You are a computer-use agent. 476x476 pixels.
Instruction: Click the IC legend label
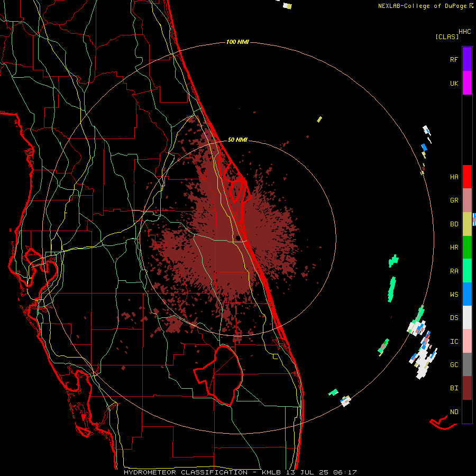coord(454,341)
